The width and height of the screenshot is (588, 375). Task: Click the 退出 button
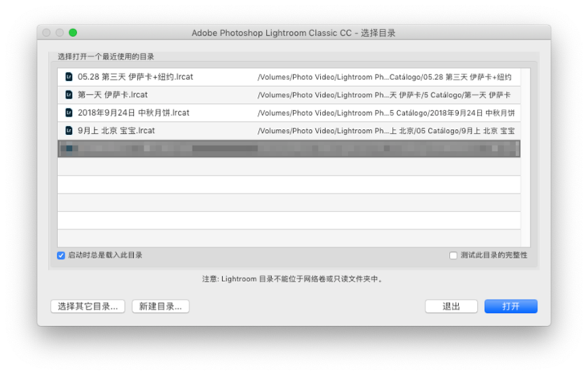451,306
